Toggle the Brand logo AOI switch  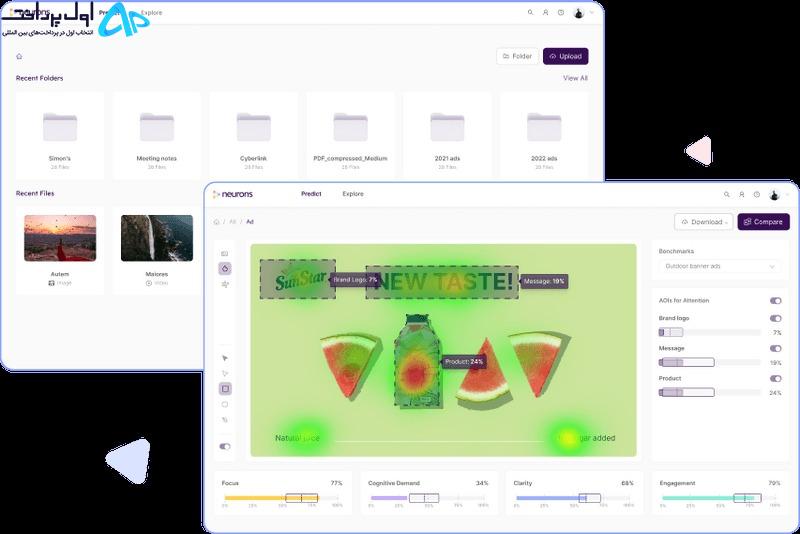[776, 318]
